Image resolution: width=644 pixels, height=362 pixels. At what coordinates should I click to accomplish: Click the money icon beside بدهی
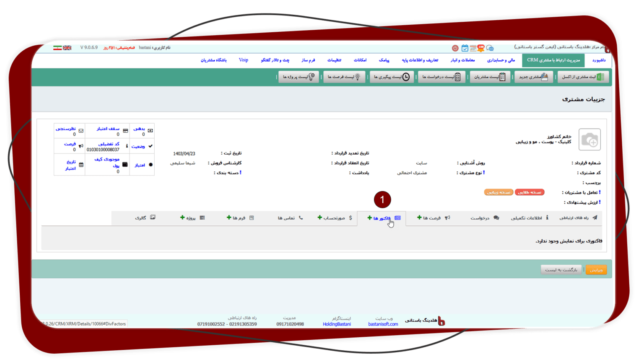coord(151,131)
